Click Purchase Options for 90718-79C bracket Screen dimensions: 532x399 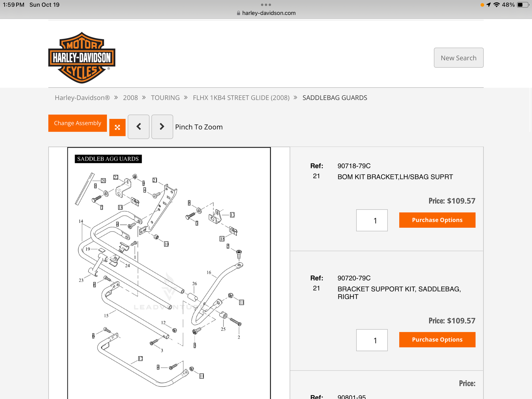437,220
